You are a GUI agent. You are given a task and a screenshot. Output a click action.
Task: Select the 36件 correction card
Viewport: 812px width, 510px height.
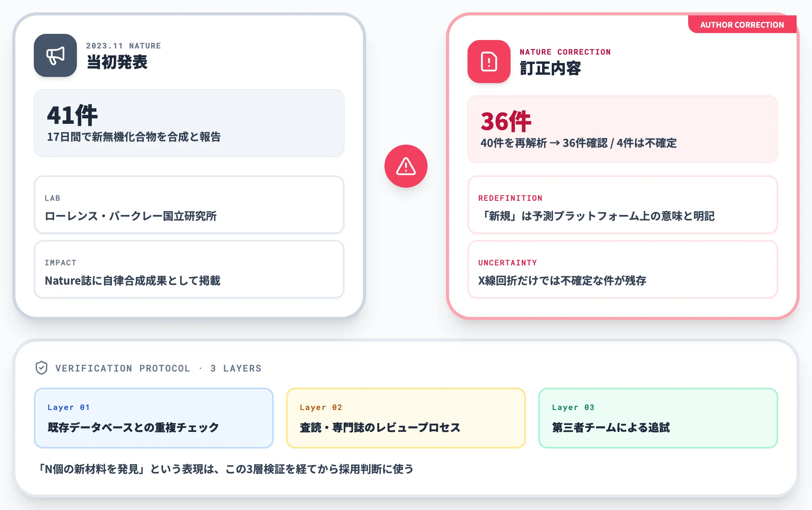coord(623,129)
